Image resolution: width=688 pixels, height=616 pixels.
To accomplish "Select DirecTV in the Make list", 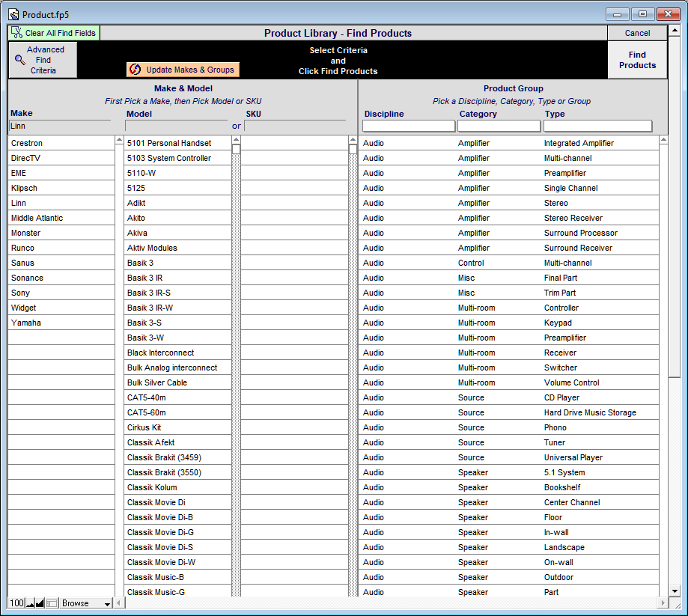I will (61, 158).
